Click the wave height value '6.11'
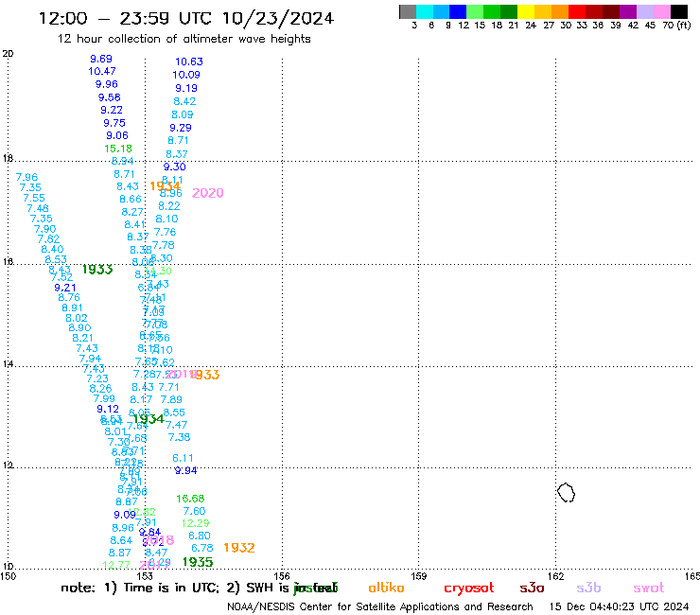 [183, 458]
